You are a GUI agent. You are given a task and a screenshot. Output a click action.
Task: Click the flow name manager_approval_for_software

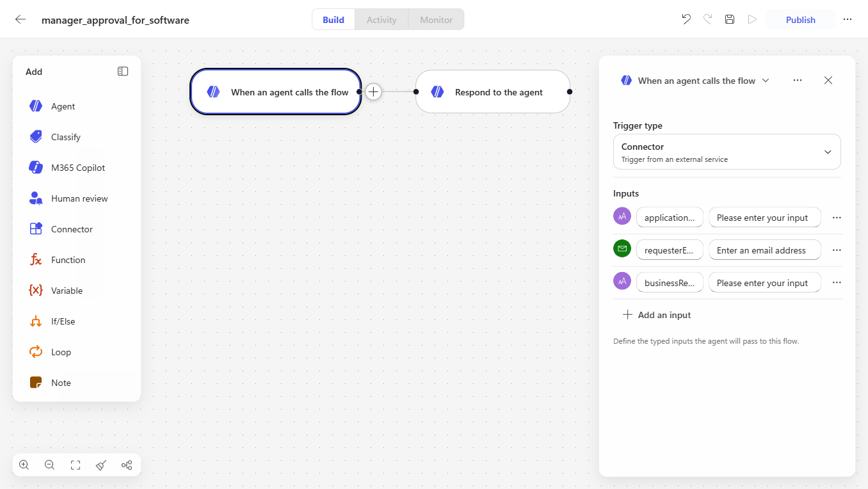[115, 20]
